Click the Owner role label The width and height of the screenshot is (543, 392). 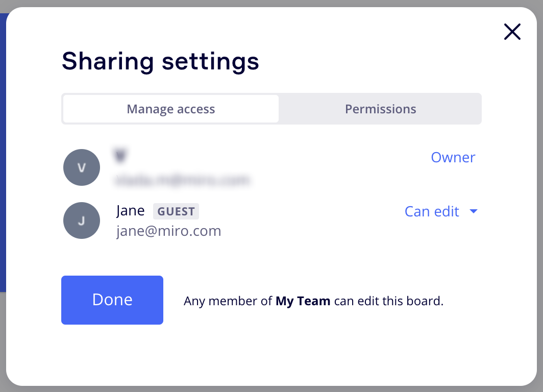click(x=453, y=157)
